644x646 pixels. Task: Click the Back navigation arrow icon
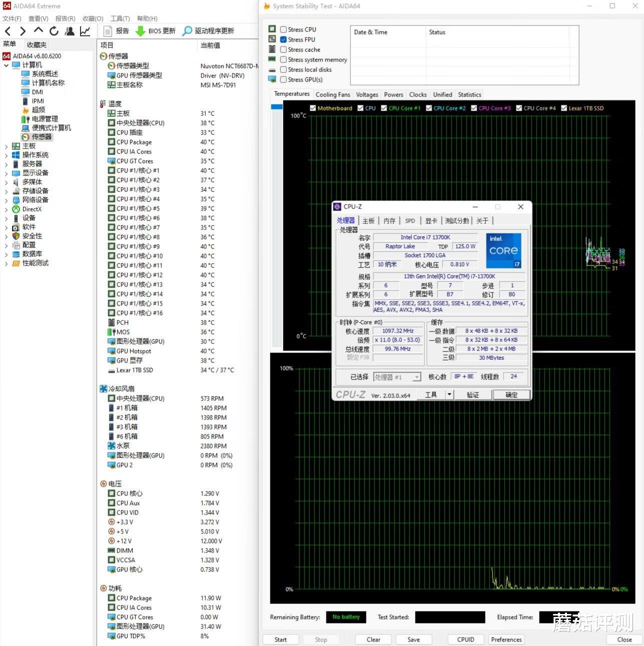tap(8, 31)
